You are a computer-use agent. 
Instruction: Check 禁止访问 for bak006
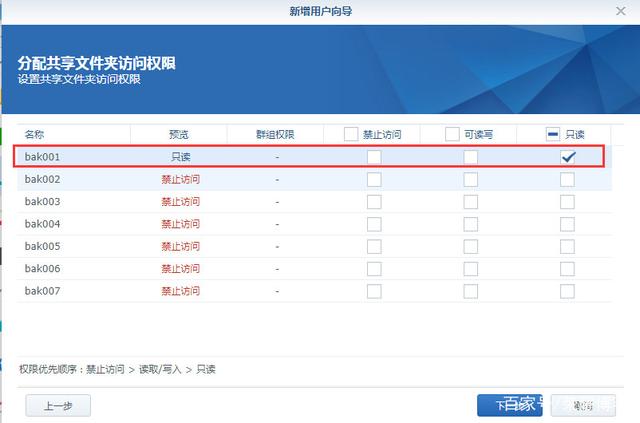374,269
